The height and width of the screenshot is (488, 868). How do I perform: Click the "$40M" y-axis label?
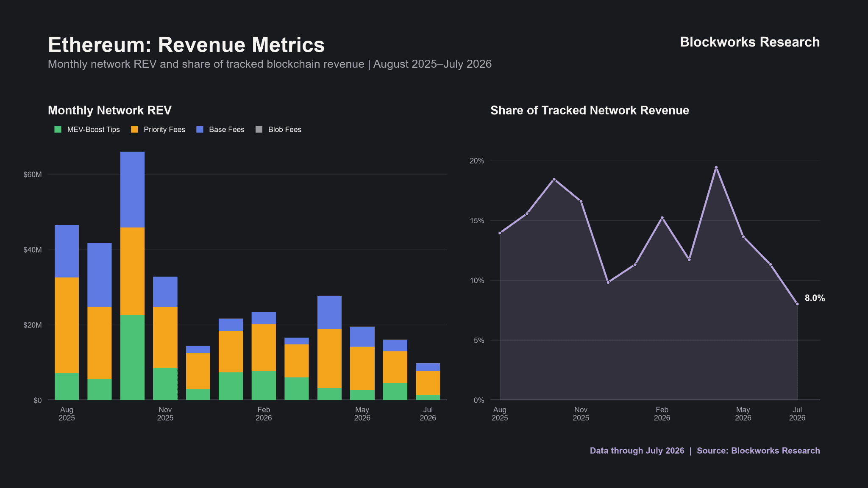coord(33,250)
